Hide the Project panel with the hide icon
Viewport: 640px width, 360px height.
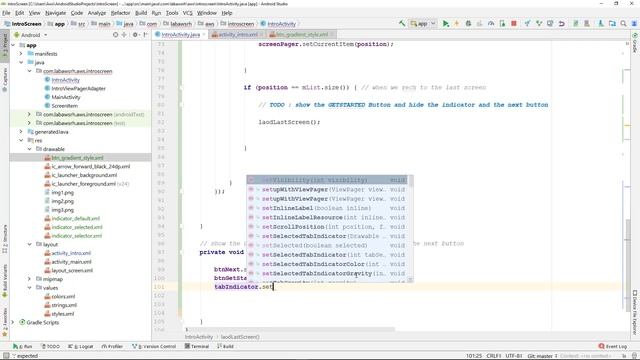(x=146, y=35)
